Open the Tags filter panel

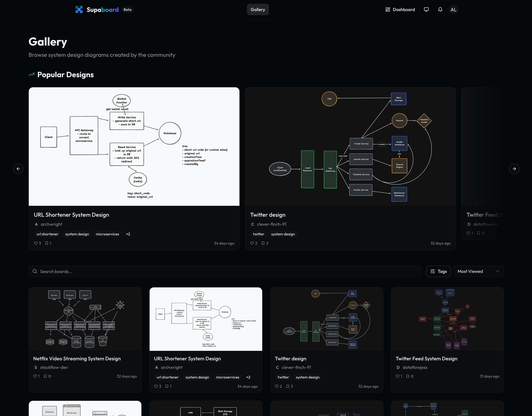pos(438,271)
